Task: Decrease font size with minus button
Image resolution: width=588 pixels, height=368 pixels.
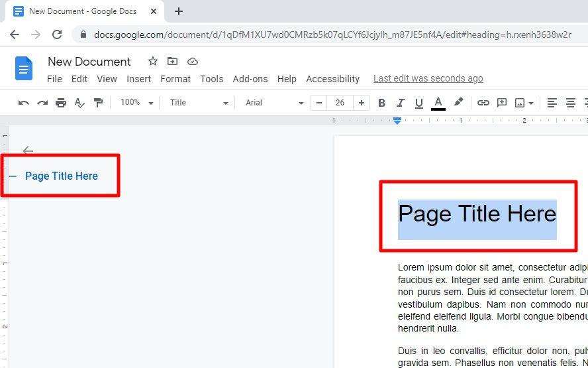Action: click(x=319, y=103)
